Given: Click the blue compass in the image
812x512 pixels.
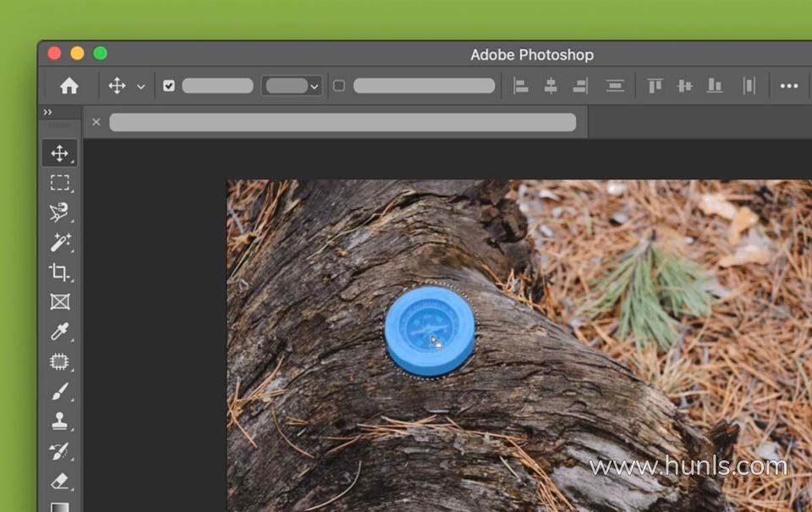Looking at the screenshot, I should point(430,331).
